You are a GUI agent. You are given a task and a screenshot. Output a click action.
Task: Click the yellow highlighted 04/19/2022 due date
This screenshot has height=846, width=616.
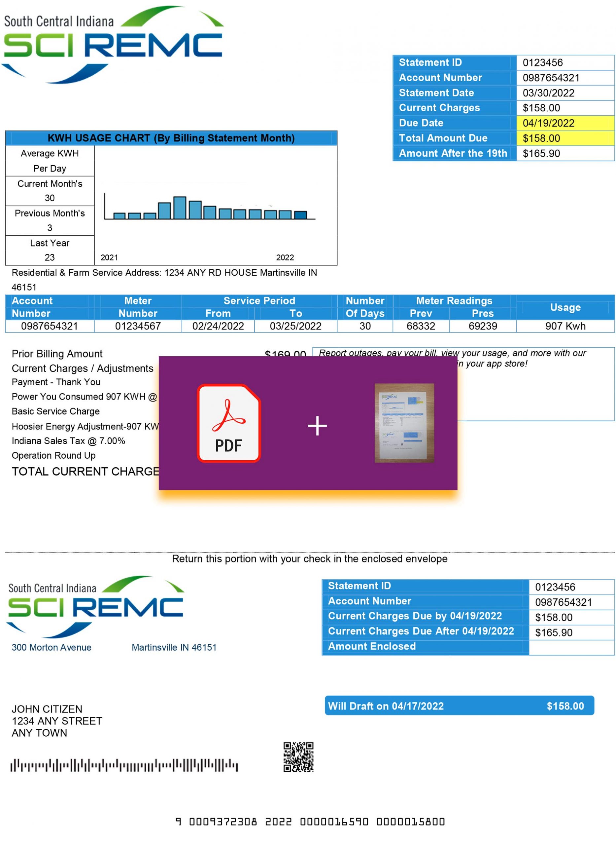point(565,123)
